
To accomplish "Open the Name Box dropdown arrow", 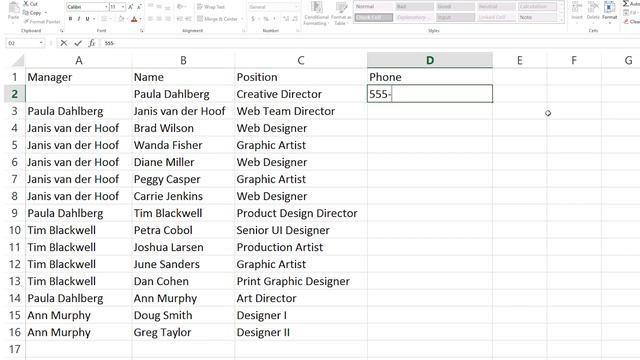I will point(41,43).
